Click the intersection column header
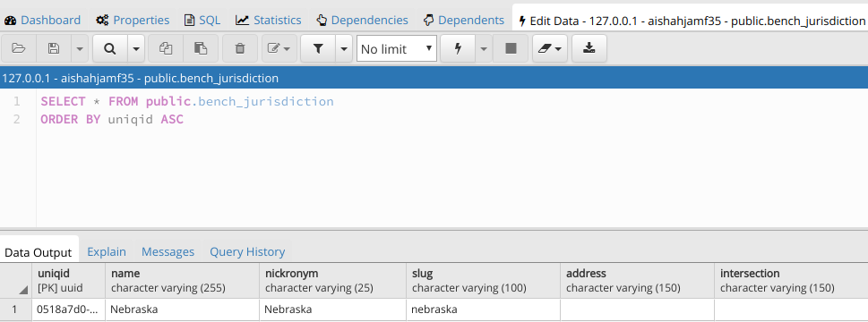Image resolution: width=868 pixels, height=322 pixels. 791,281
